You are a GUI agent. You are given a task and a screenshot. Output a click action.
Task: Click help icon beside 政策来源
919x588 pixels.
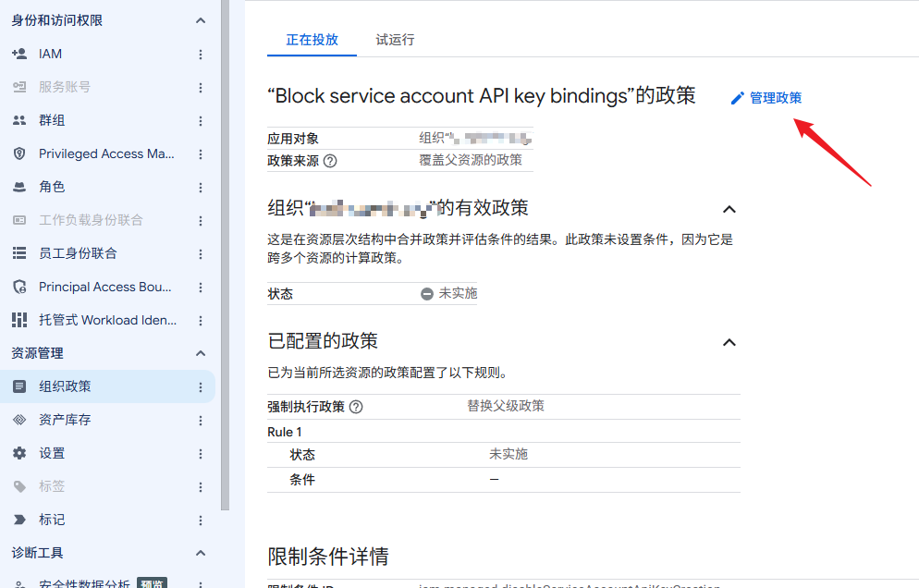tap(331, 161)
